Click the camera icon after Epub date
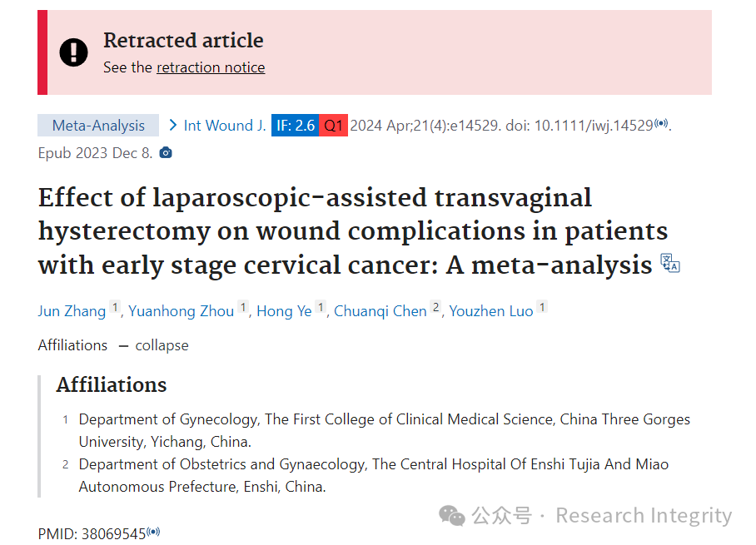This screenshot has height=545, width=756. point(166,153)
